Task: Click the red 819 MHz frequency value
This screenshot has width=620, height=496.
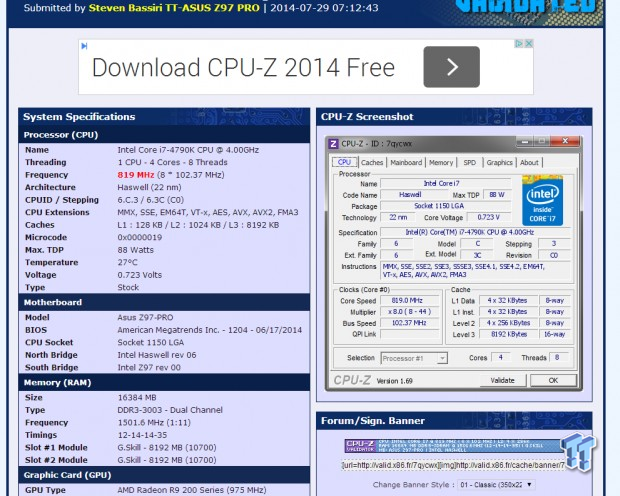Action: pos(136,175)
